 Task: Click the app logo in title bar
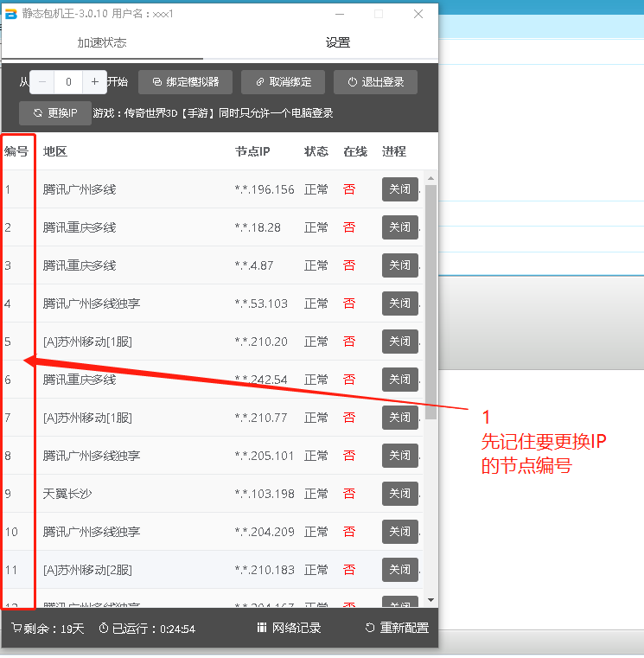click(11, 14)
